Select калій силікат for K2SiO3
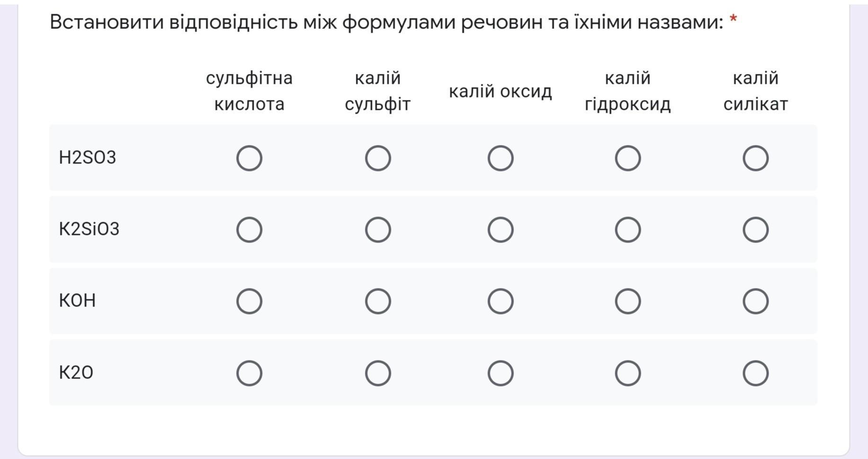 click(755, 230)
